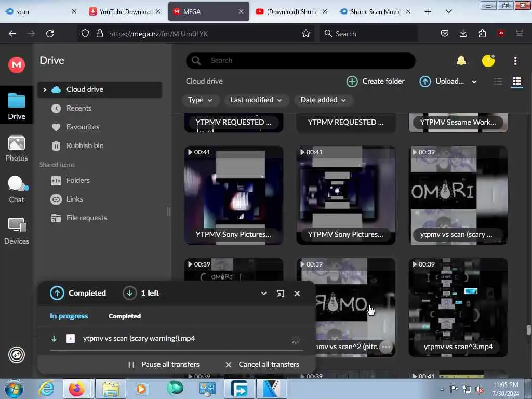Viewport: 532px width, 399px height.
Task: Select ytpmv vs scan (scary warning!).mp4 transfer row
Action: pyautogui.click(x=177, y=339)
